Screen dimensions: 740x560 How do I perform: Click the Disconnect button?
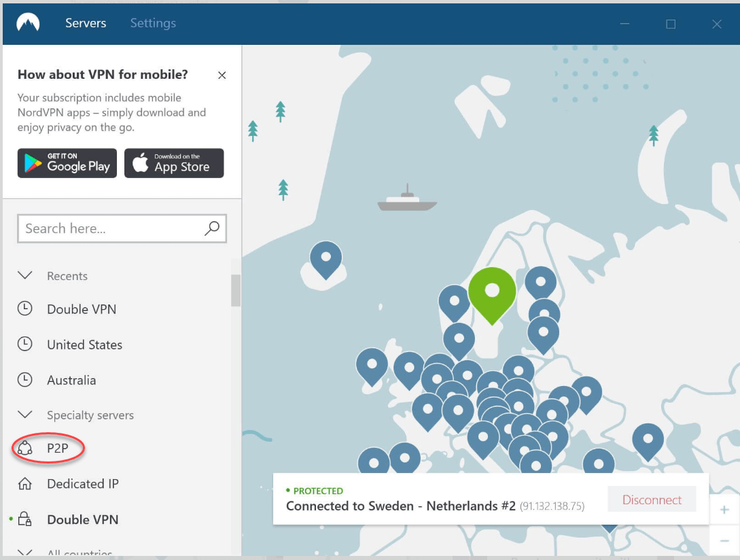(x=651, y=499)
